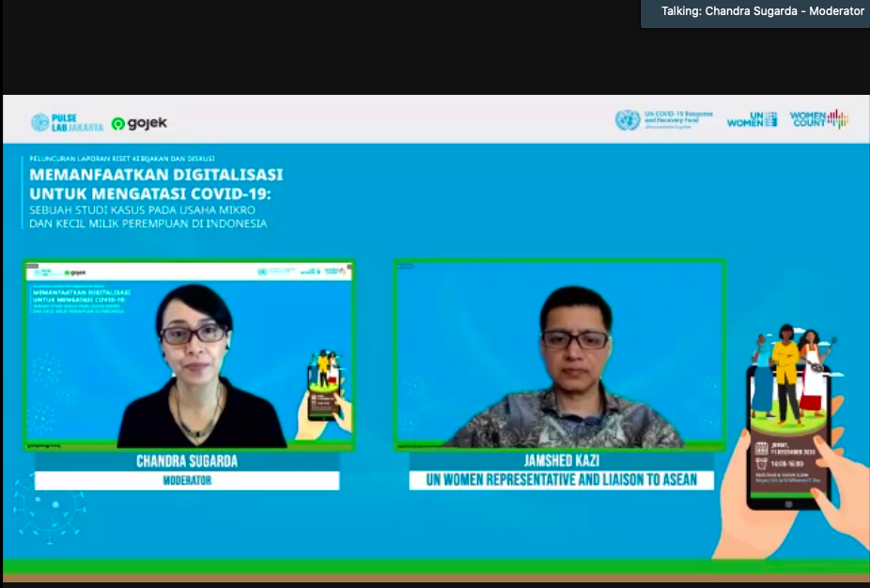Select Chandra Sugarda's video feed
The height and width of the screenshot is (588, 870).
coord(189,354)
